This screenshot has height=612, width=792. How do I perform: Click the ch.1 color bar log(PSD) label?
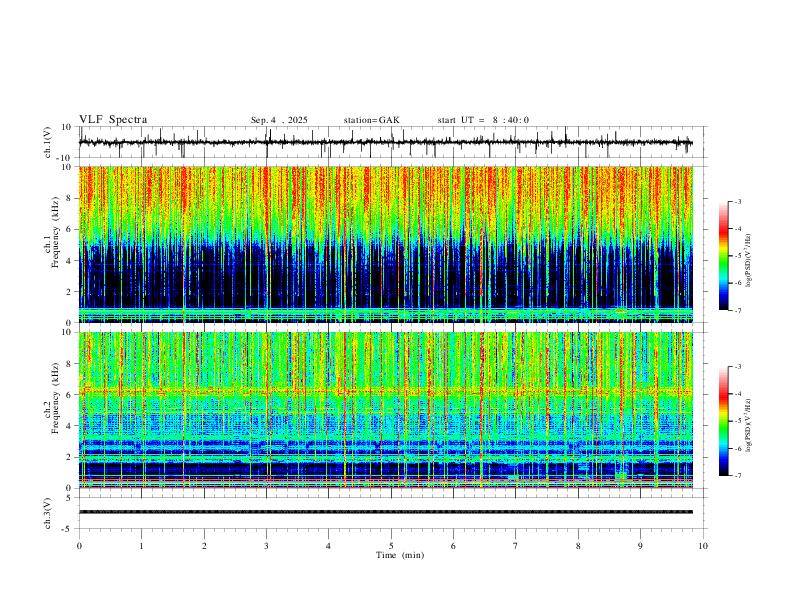pyautogui.click(x=748, y=260)
